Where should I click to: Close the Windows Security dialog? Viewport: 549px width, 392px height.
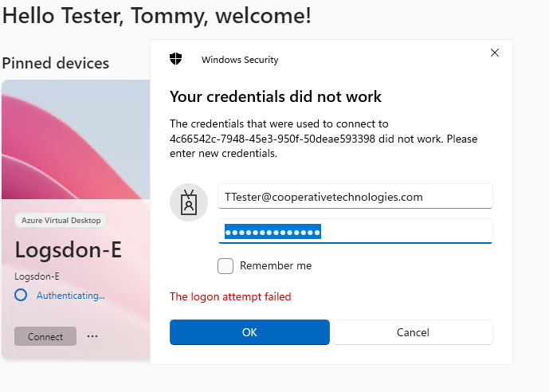pos(495,53)
